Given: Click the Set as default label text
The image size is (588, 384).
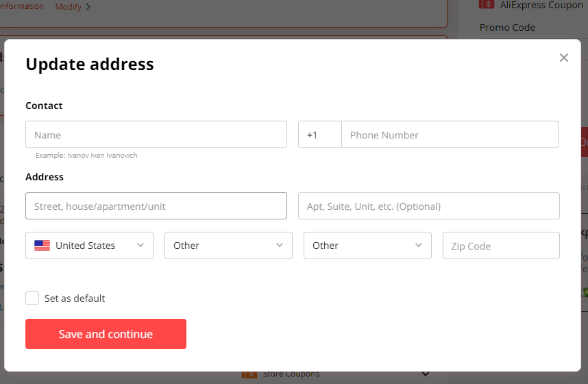Looking at the screenshot, I should click(x=75, y=298).
